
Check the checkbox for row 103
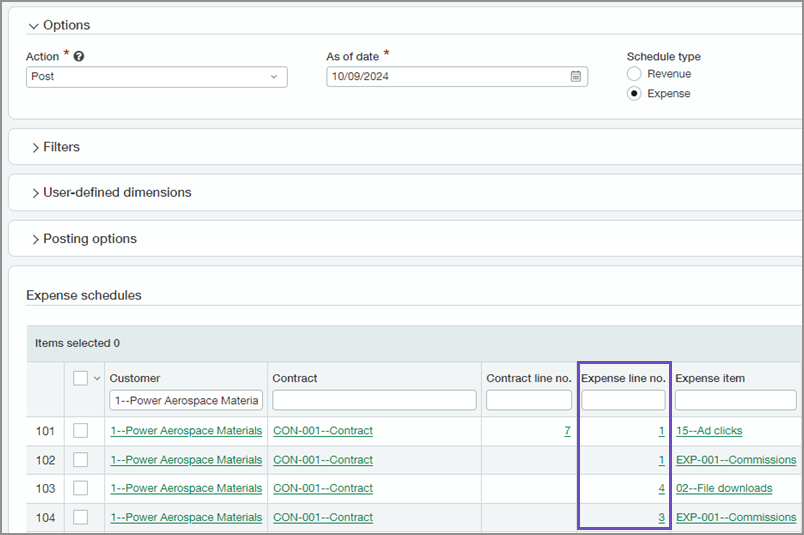pos(81,488)
